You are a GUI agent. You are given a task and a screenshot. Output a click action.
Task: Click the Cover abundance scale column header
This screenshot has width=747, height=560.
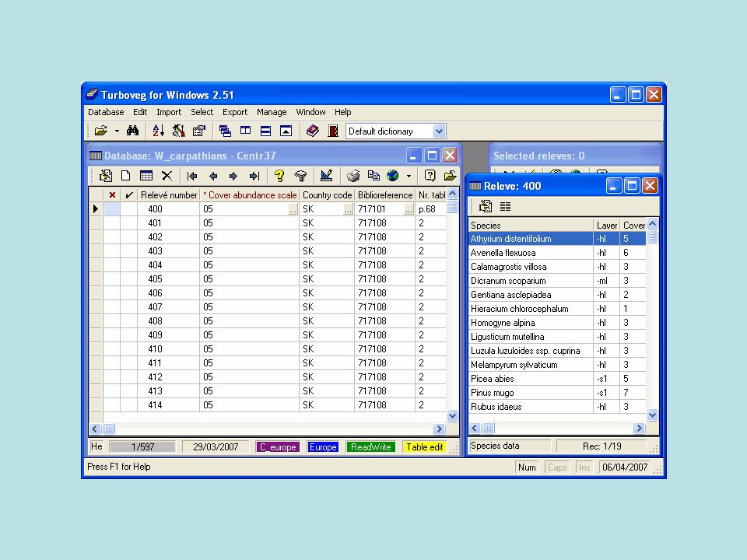click(250, 195)
